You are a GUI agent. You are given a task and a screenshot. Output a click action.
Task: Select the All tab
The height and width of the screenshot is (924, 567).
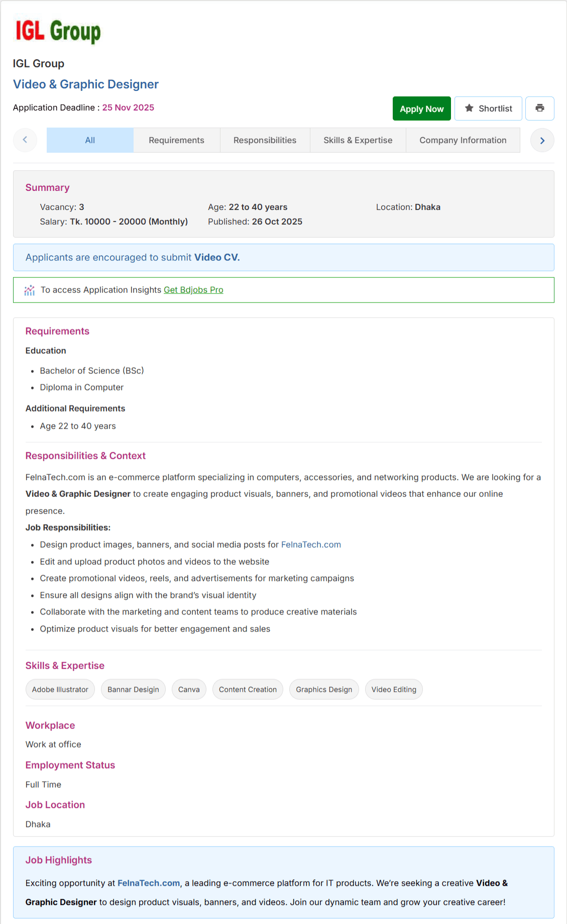[x=90, y=140]
